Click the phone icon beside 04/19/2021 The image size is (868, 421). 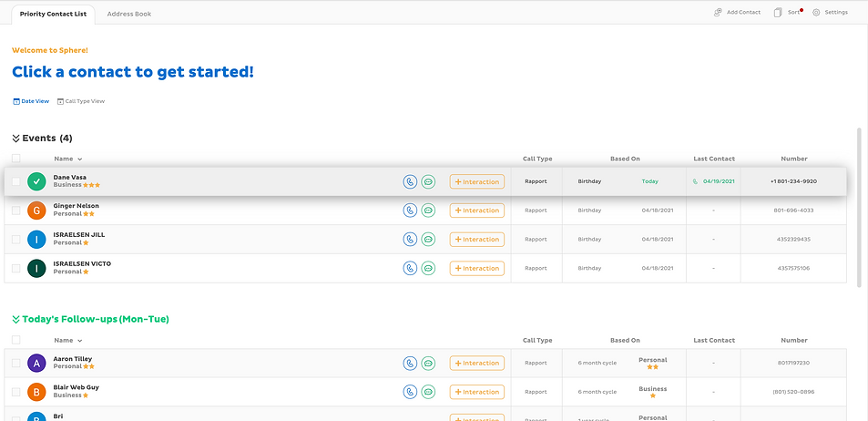pyautogui.click(x=695, y=181)
